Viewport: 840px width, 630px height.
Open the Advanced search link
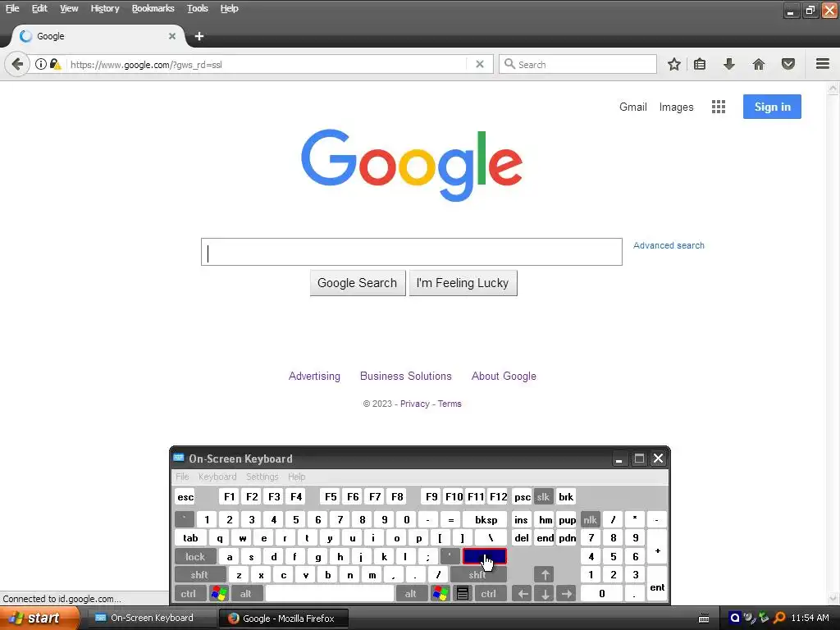[x=669, y=245]
